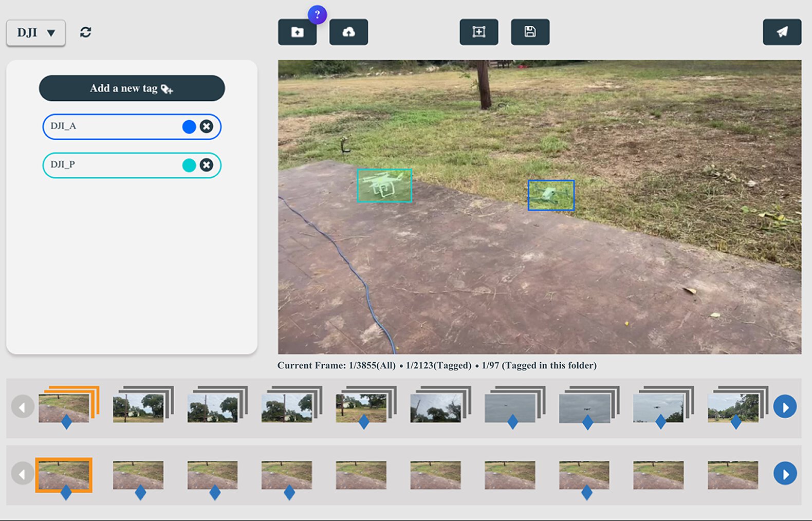Click diamond marker under first frame

(66, 493)
